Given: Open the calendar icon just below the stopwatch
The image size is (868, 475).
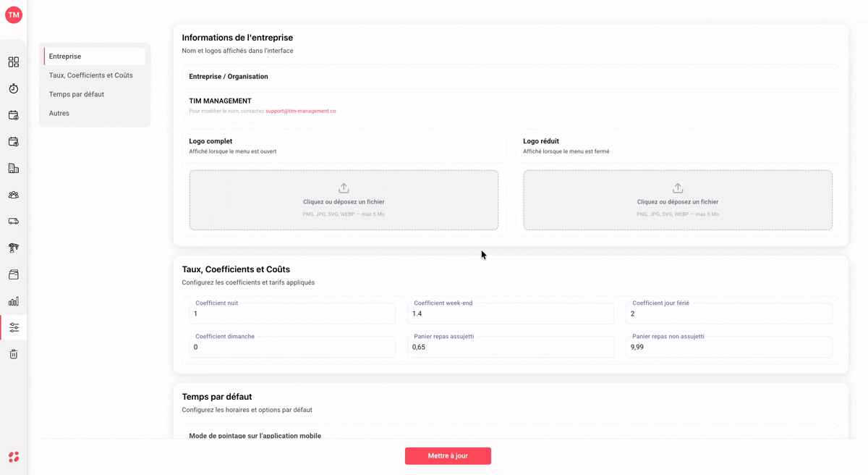Looking at the screenshot, I should [14, 115].
